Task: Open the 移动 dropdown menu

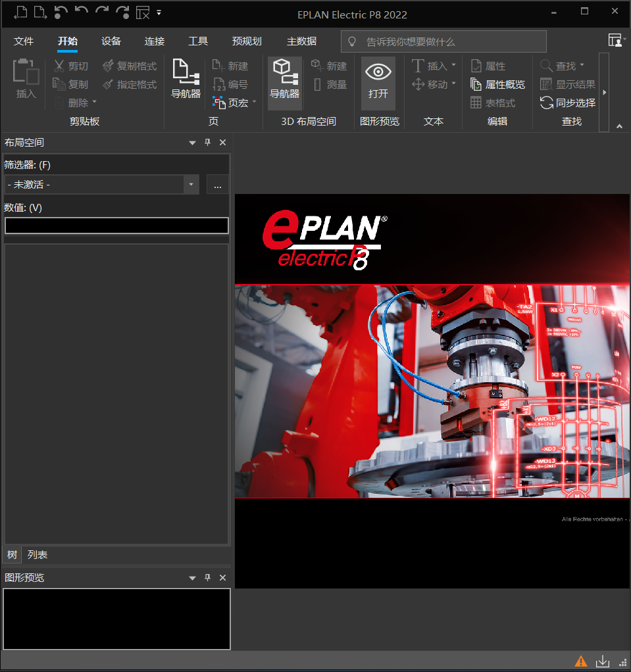Action: (453, 84)
